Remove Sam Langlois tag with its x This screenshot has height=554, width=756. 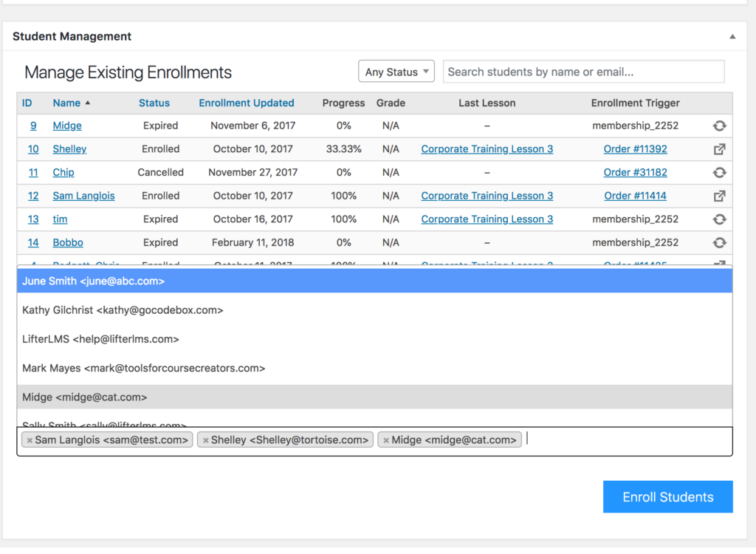(x=30, y=440)
